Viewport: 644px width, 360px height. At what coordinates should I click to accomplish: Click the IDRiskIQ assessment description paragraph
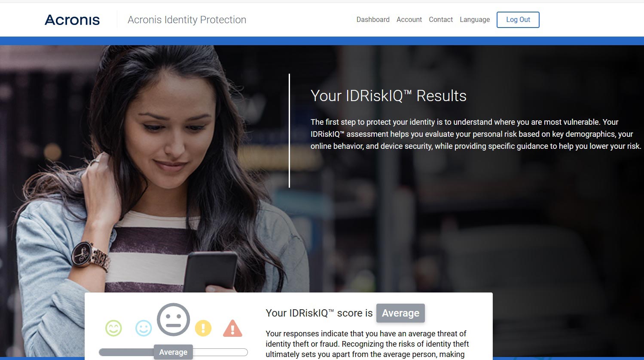tap(476, 134)
